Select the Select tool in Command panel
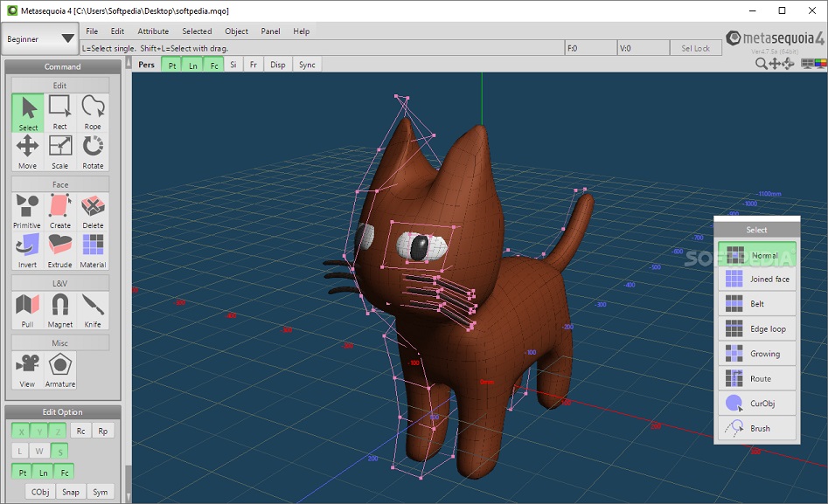828x504 pixels. (27, 112)
